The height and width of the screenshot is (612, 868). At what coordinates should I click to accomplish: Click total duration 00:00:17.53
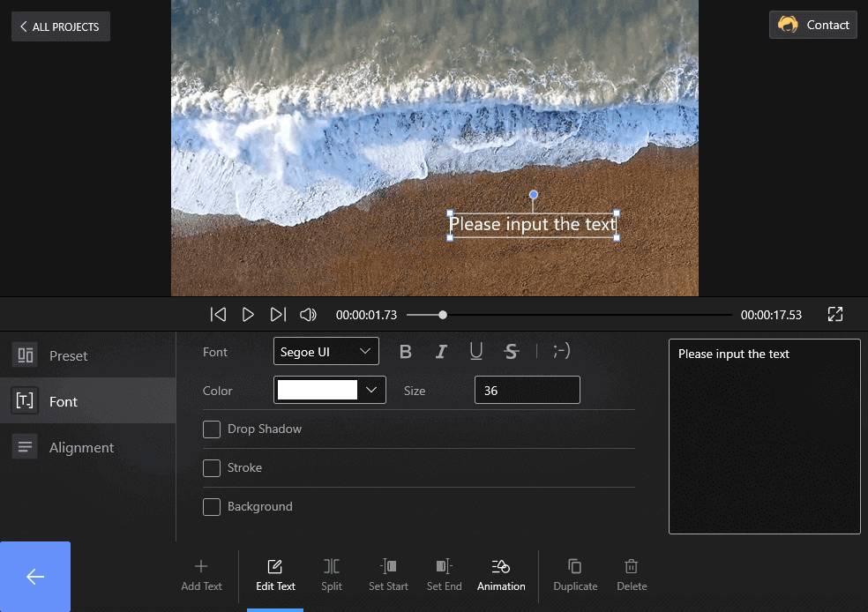pos(771,315)
